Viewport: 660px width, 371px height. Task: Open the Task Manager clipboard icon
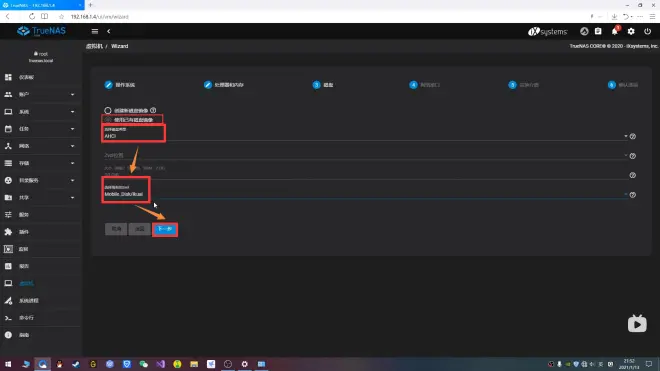point(598,31)
